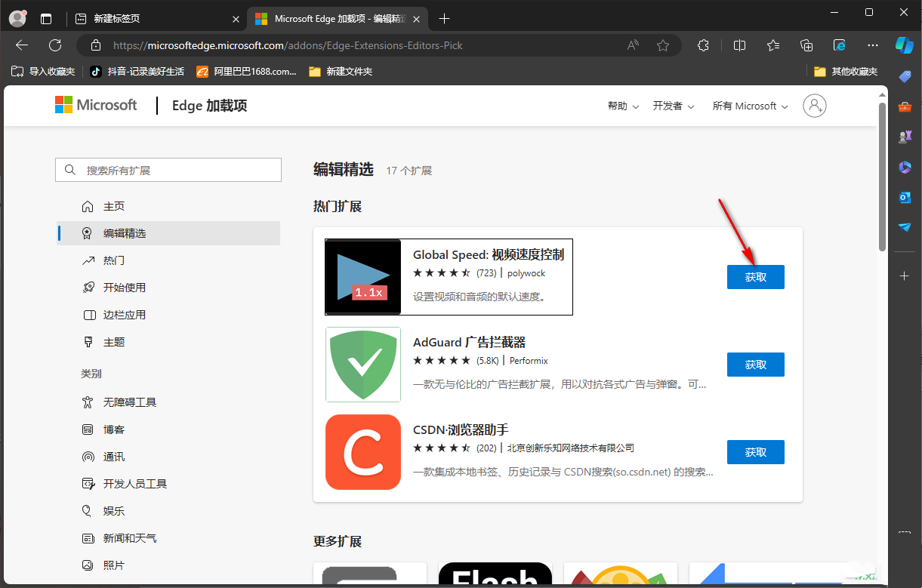
Task: Browse the 新闻和天气 category
Action: pos(168,538)
